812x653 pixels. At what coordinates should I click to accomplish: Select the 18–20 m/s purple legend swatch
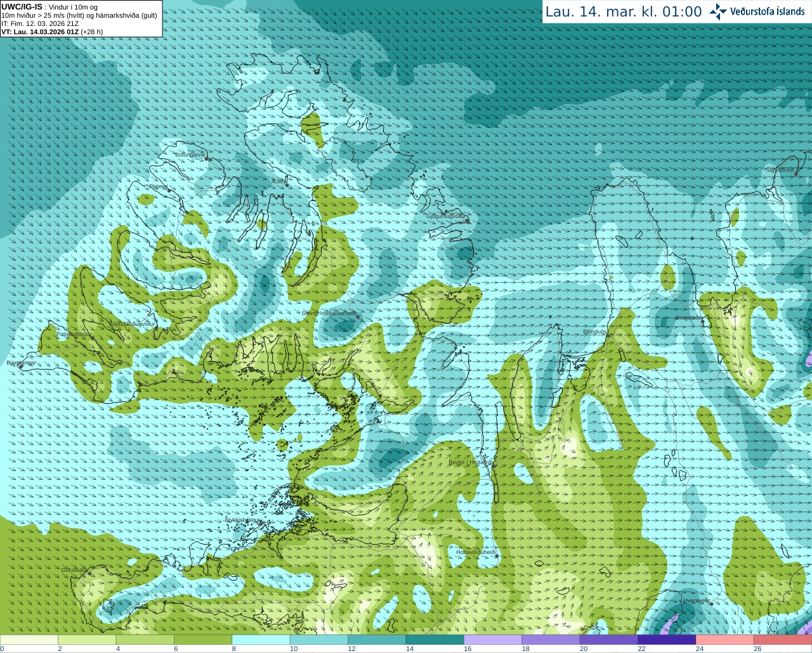(x=551, y=640)
